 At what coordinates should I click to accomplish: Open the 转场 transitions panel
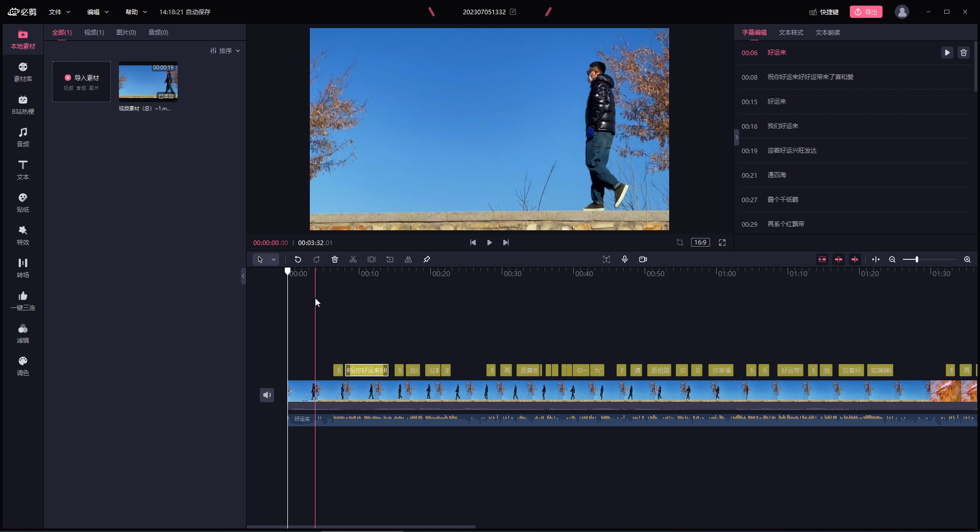23,268
